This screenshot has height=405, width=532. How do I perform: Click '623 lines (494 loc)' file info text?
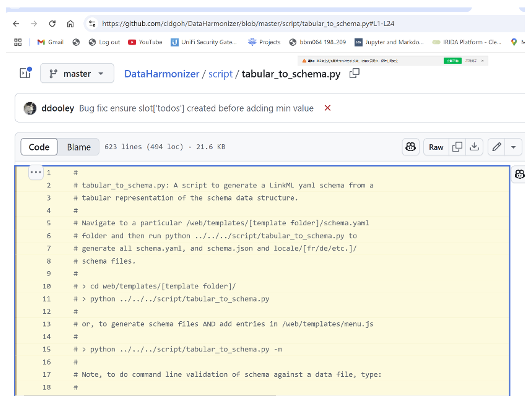click(144, 147)
